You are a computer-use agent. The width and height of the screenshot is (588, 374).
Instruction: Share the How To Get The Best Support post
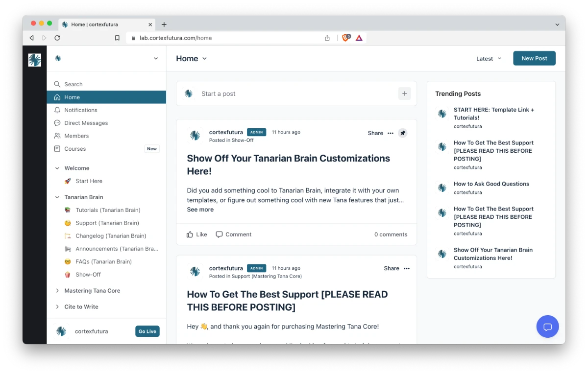[392, 268]
